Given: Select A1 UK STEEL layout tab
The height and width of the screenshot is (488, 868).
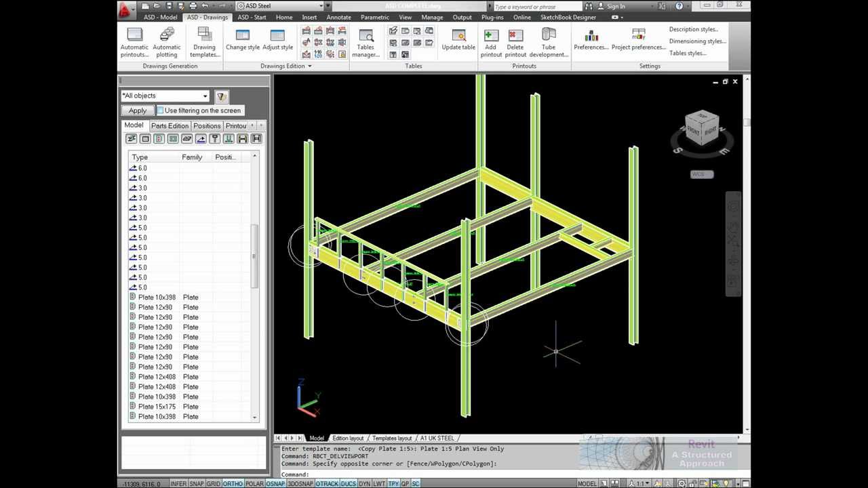Looking at the screenshot, I should tap(437, 439).
